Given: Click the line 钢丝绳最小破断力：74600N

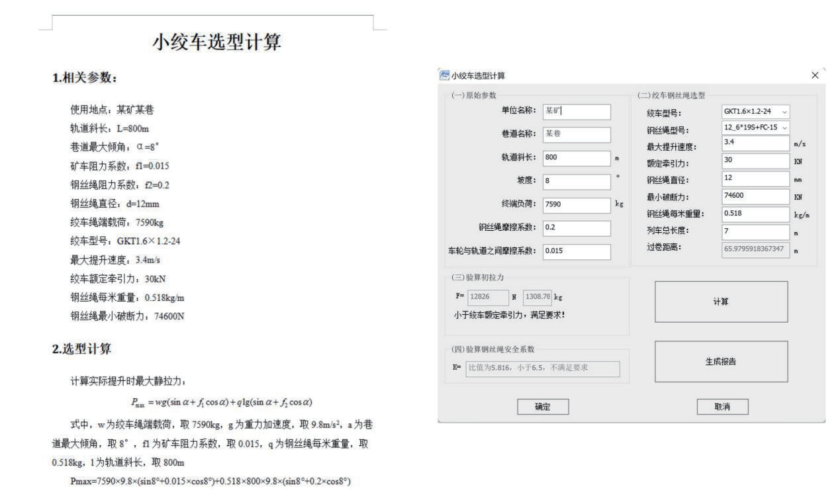Looking at the screenshot, I should tap(127, 316).
